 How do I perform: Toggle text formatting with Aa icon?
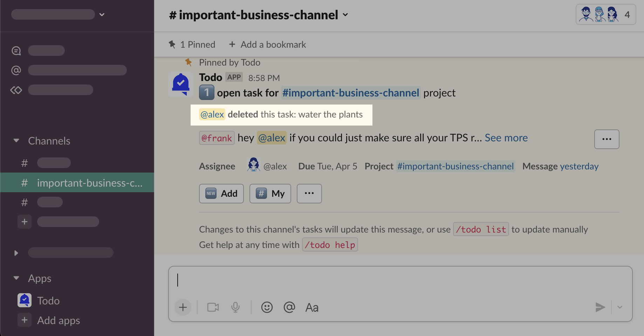pyautogui.click(x=312, y=308)
